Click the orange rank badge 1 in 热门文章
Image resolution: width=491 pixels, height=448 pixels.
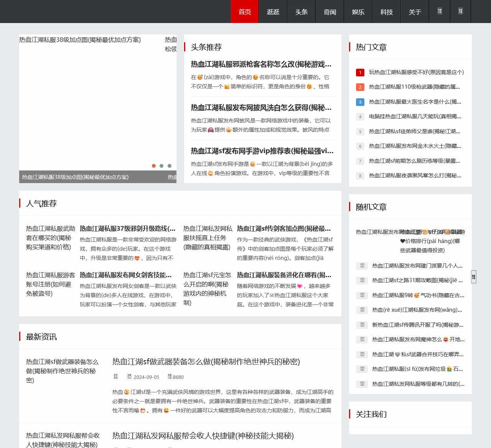tap(360, 72)
